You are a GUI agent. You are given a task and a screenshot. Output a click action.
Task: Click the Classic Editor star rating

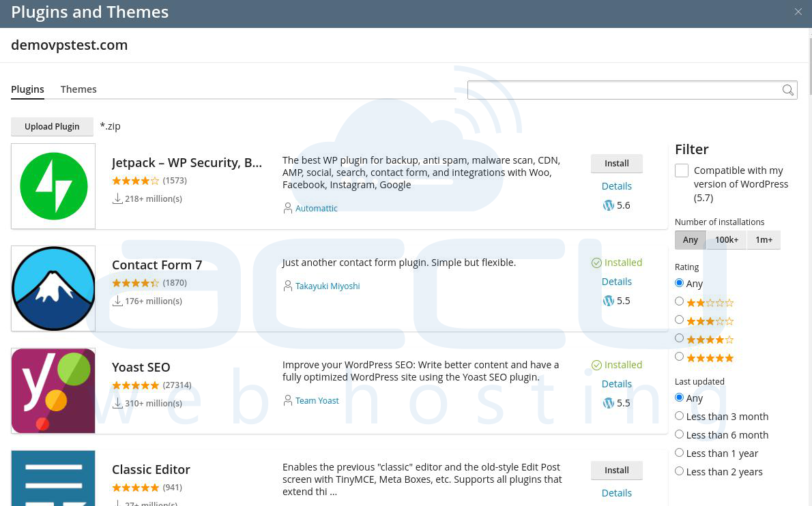136,488
